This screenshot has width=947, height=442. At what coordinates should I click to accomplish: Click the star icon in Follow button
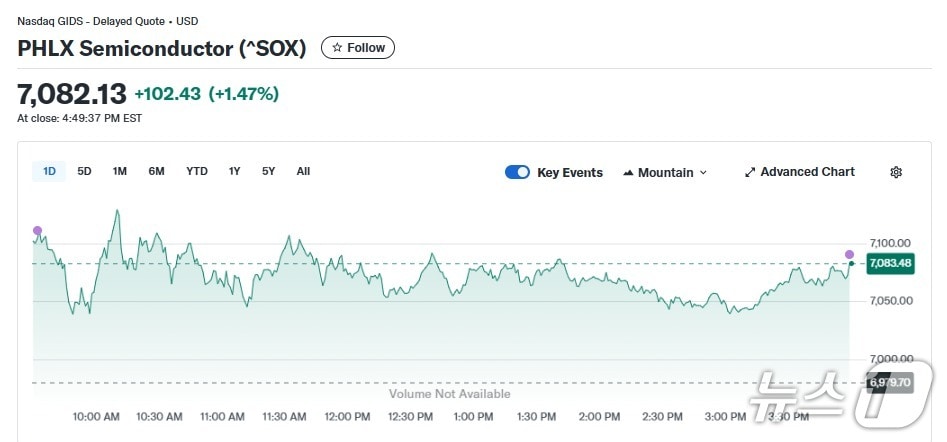[x=337, y=47]
